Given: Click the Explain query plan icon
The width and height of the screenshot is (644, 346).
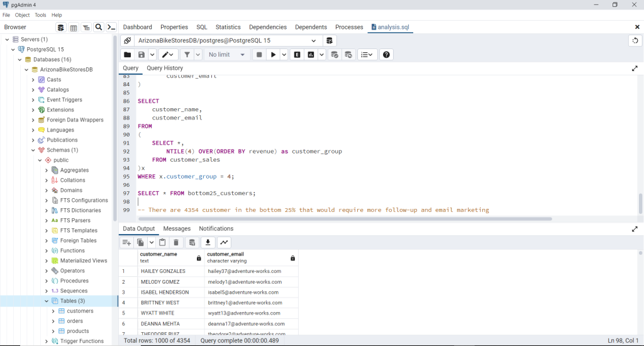Looking at the screenshot, I should pyautogui.click(x=297, y=55).
